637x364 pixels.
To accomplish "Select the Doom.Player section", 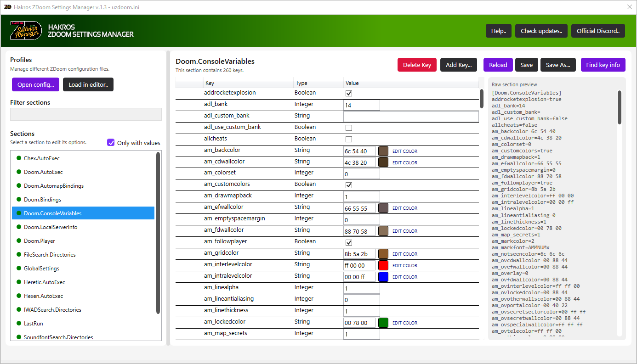I will [83, 241].
